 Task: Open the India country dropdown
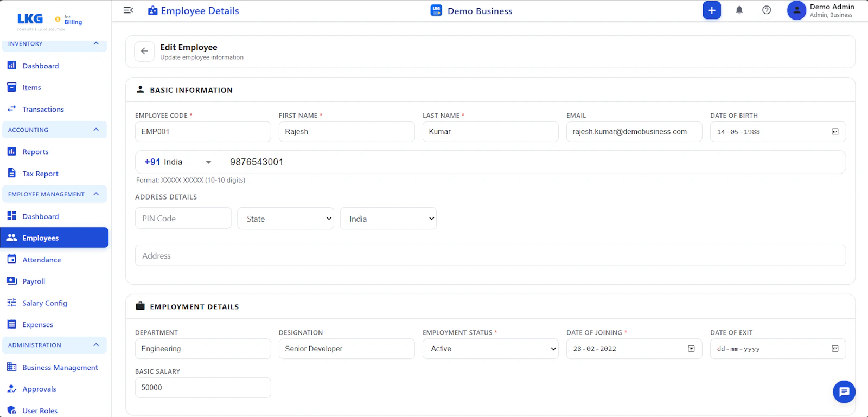pos(388,219)
